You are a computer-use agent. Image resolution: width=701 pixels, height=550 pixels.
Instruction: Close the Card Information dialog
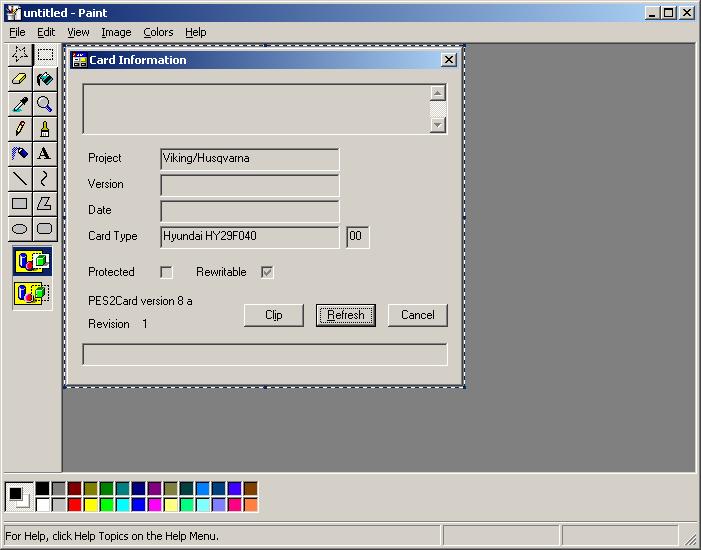click(448, 59)
